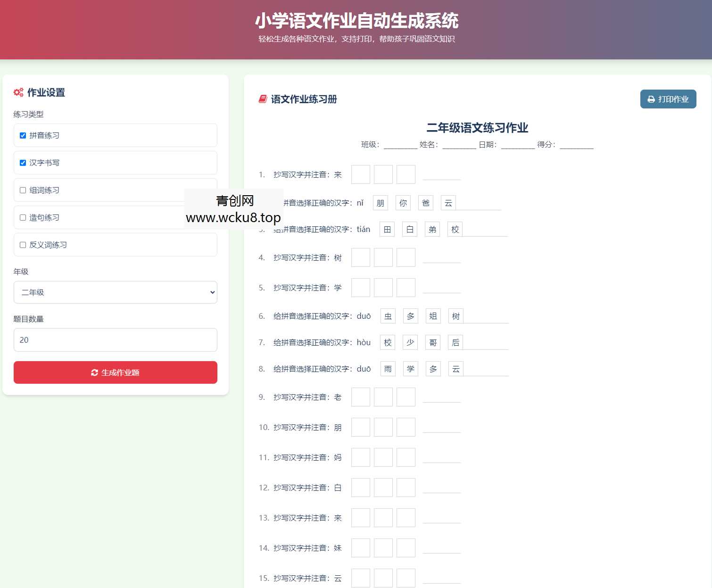Click the 打印作业 print button
The width and height of the screenshot is (712, 588).
[668, 99]
